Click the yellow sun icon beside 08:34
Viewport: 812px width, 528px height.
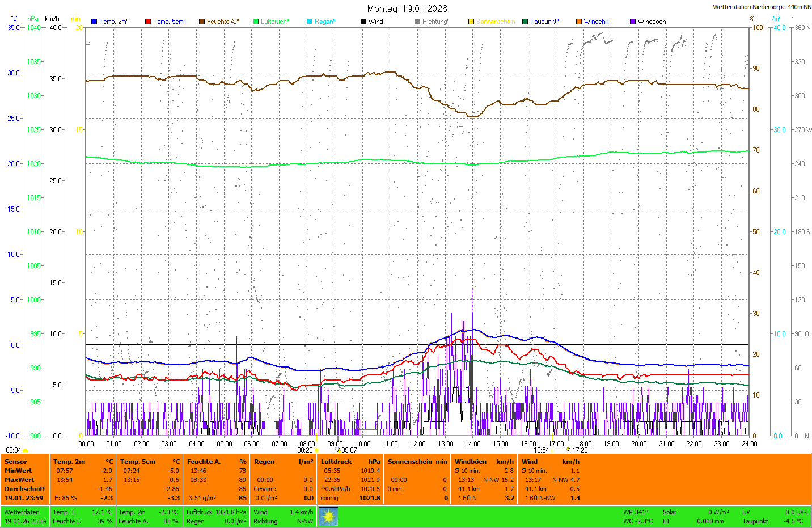(x=26, y=450)
